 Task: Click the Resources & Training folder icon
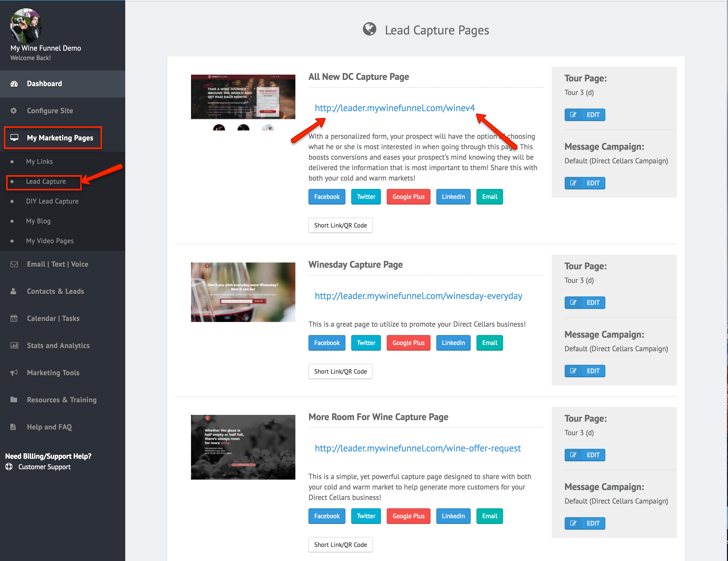pos(14,400)
